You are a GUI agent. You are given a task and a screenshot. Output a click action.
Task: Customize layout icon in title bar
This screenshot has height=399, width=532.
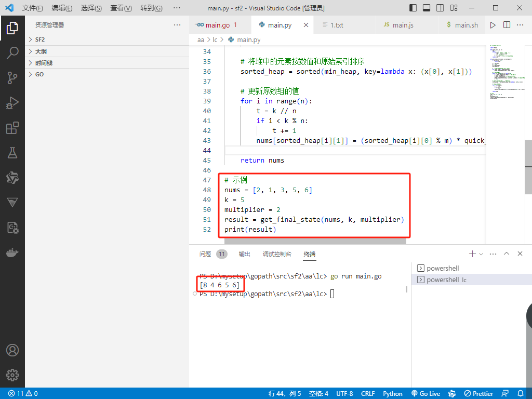coord(454,8)
